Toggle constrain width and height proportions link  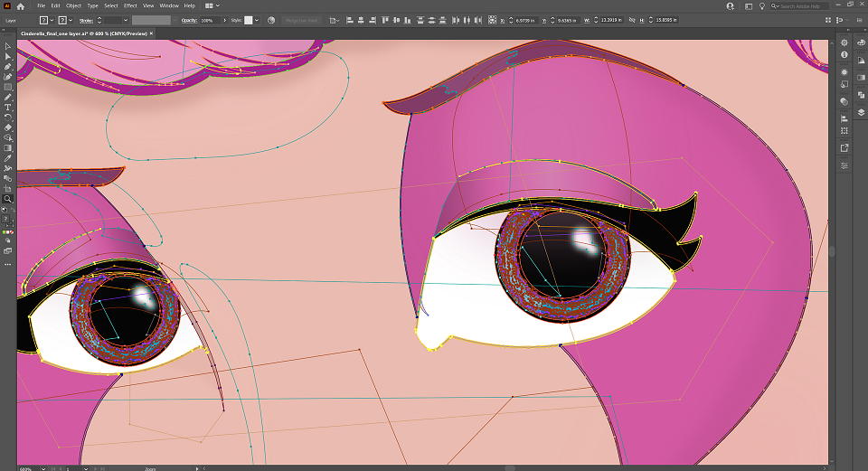pyautogui.click(x=632, y=20)
